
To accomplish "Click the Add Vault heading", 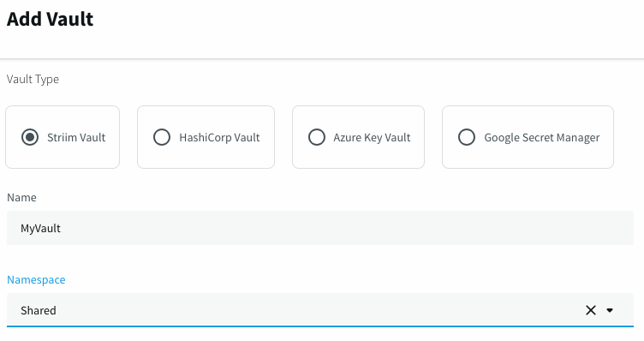I will click(51, 19).
